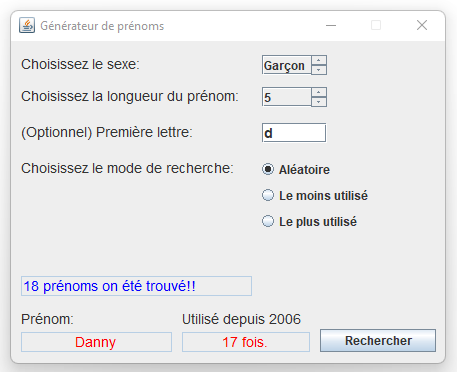
Task: Increase the prénom length with up arrow
Action: (319, 92)
